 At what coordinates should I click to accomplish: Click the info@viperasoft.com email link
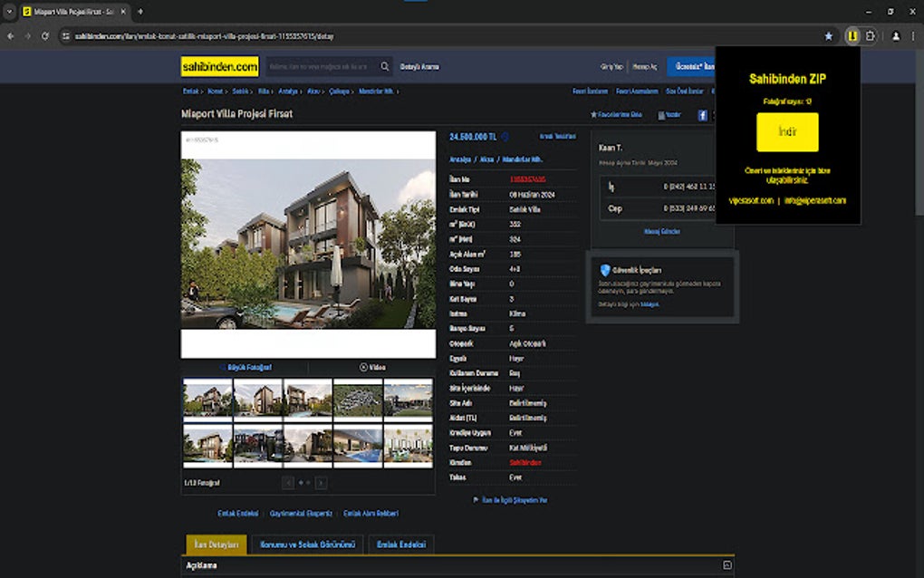(x=815, y=200)
